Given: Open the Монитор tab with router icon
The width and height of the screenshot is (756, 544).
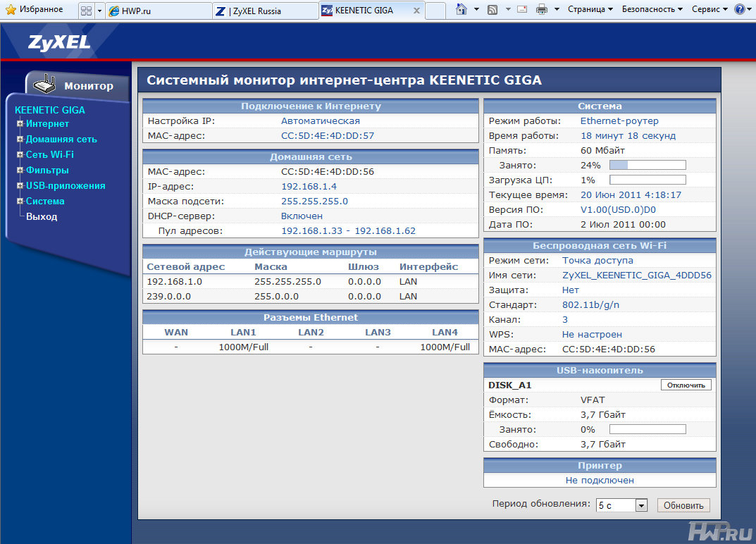Looking at the screenshot, I should [77, 85].
